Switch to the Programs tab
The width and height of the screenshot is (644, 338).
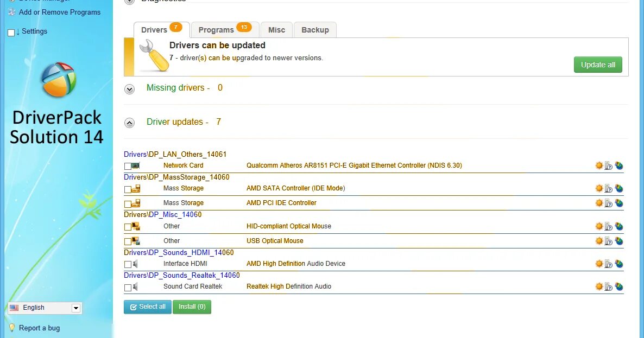point(225,29)
